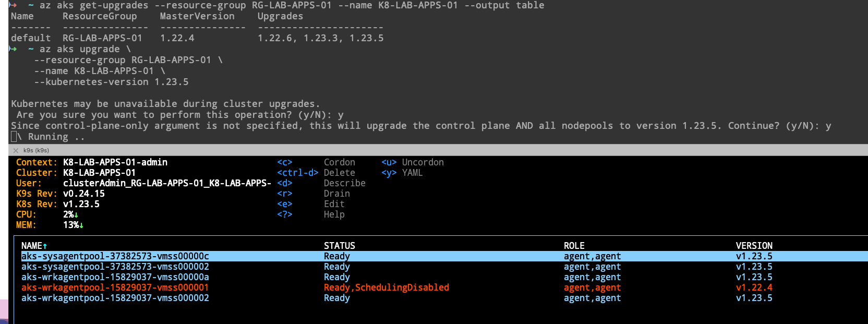This screenshot has width=868, height=324.
Task: Click version of sysagentpool vmss000002 row
Action: 754,267
